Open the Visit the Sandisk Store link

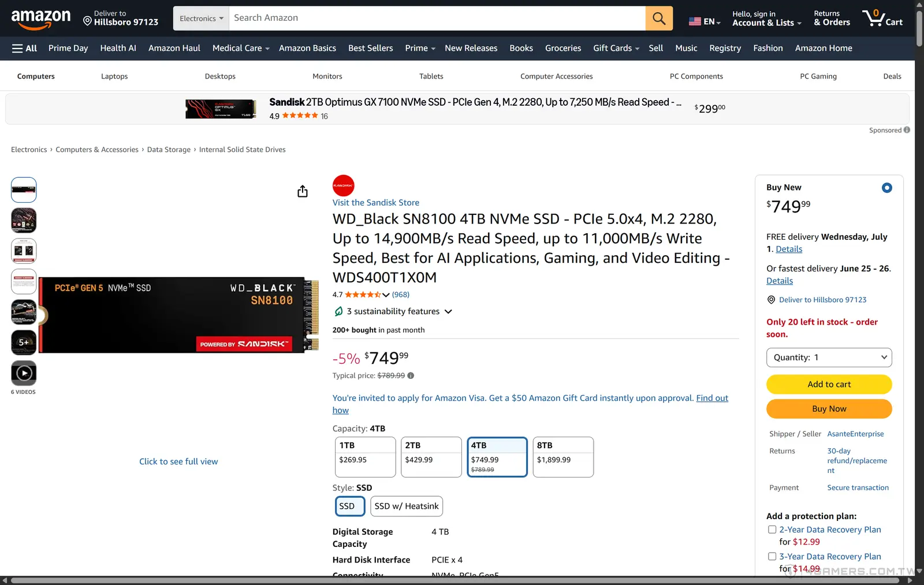[x=376, y=203]
